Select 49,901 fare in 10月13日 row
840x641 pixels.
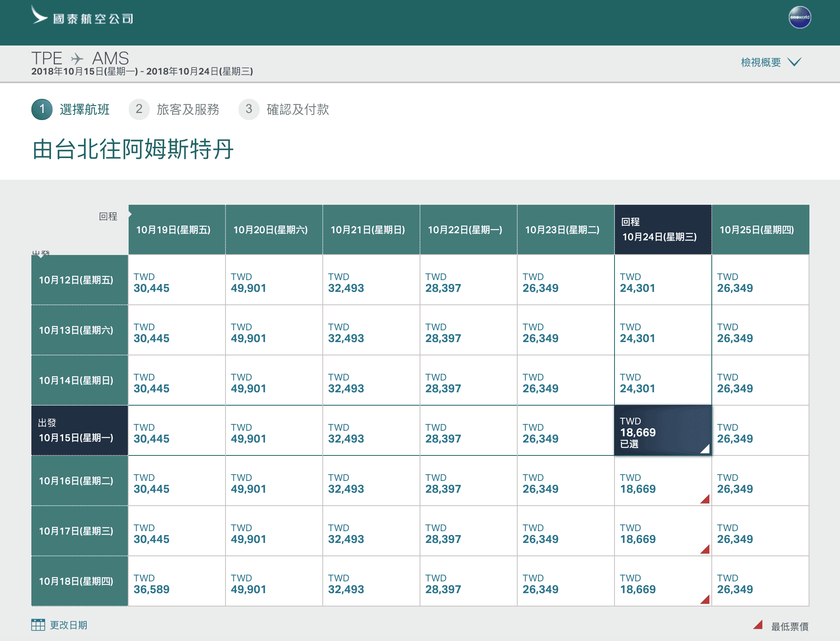[x=274, y=330]
